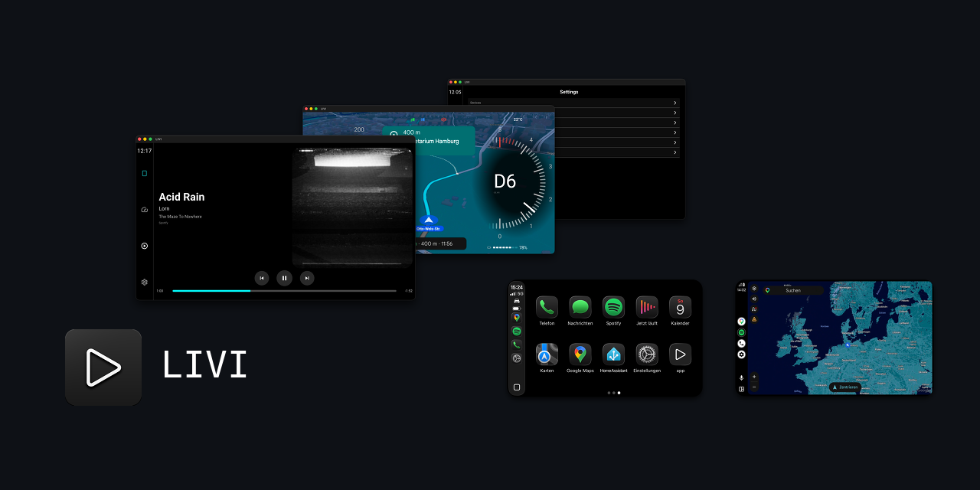The height and width of the screenshot is (490, 980).
Task: Click the album title The Maze To Nowhere
Action: [180, 217]
